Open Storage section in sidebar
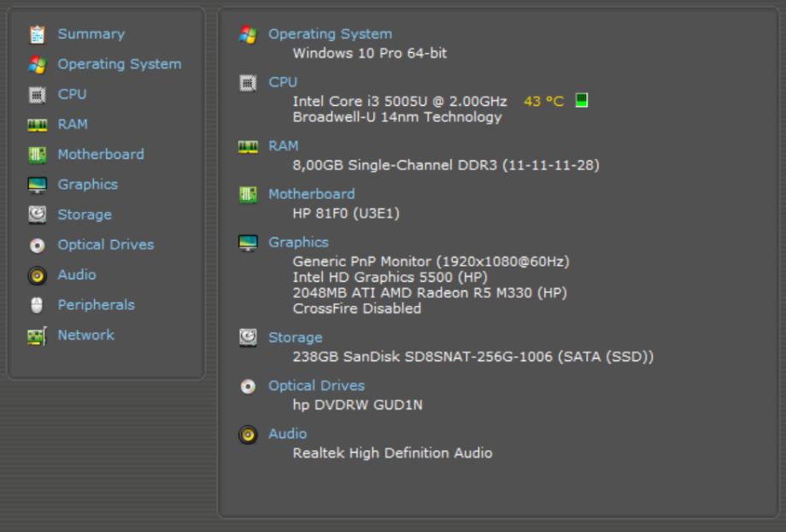 [85, 215]
